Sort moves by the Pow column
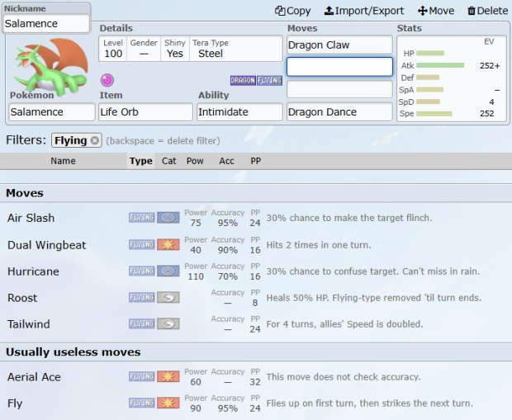This screenshot has height=420, width=512. pyautogui.click(x=195, y=161)
